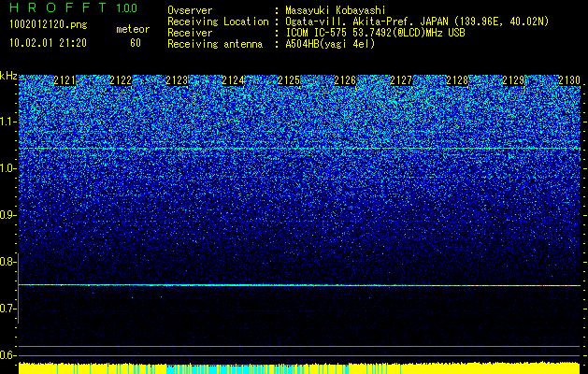Screen dimensions: 588x374
Task: Click the 0.7 kHz axis label
Action: (x=7, y=309)
